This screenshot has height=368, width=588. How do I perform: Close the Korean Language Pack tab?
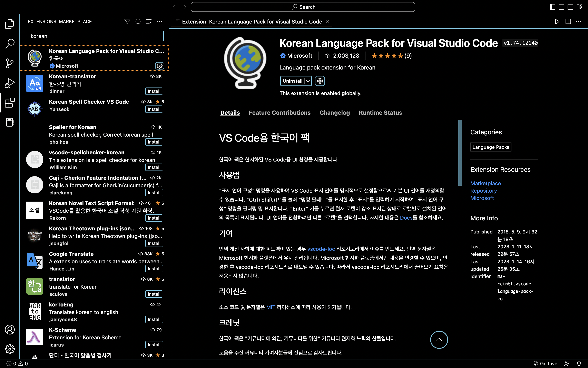328,22
